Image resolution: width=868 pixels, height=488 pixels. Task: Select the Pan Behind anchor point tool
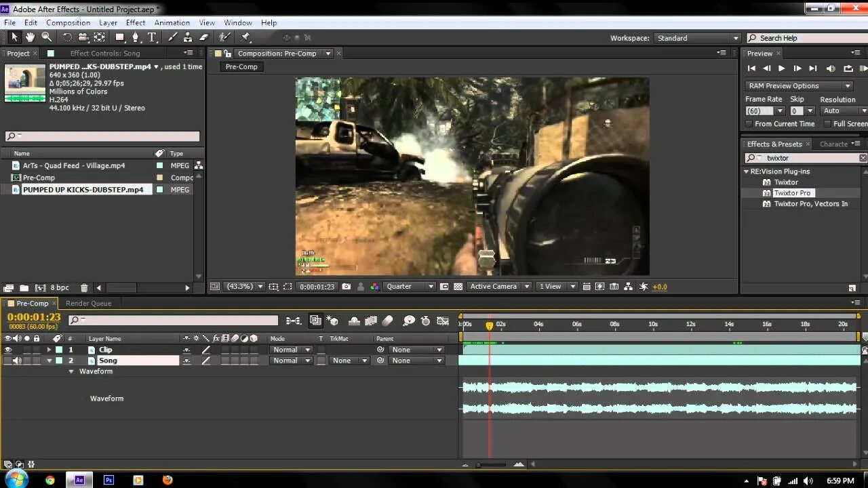tap(100, 38)
